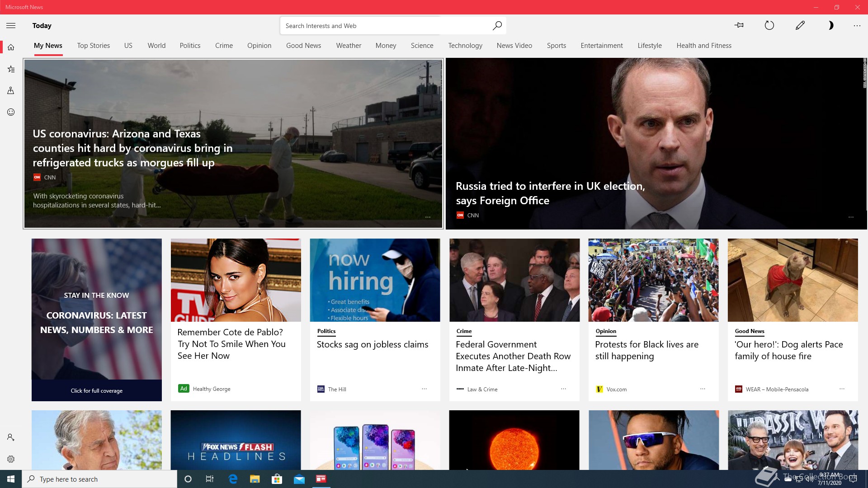Launch Microsoft Edge from the taskbar
868x488 pixels.
[233, 479]
